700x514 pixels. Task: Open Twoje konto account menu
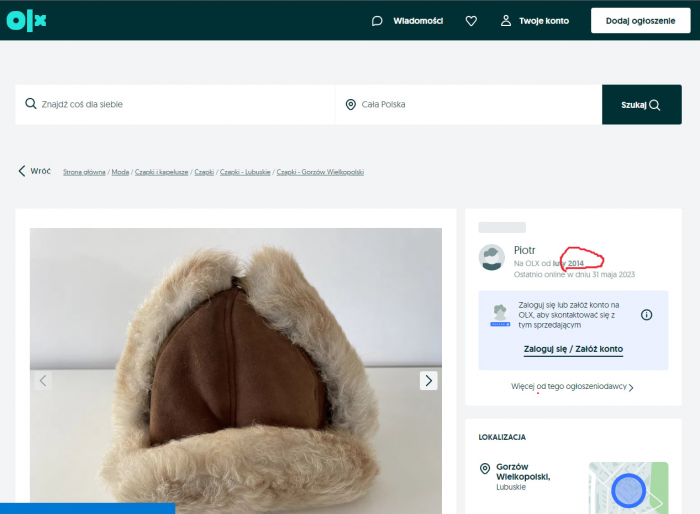pos(535,20)
